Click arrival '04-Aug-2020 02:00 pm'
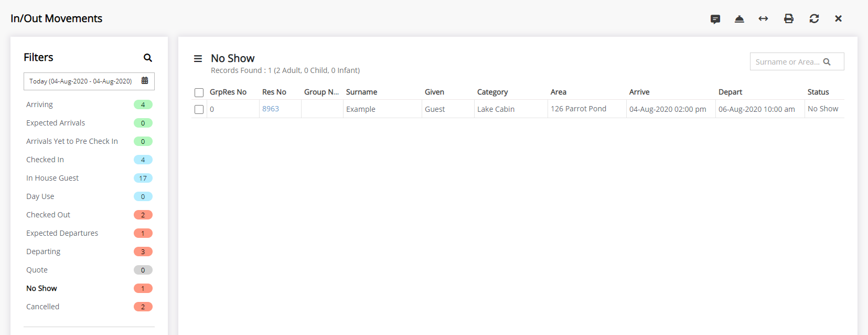This screenshot has width=868, height=335. coord(671,109)
